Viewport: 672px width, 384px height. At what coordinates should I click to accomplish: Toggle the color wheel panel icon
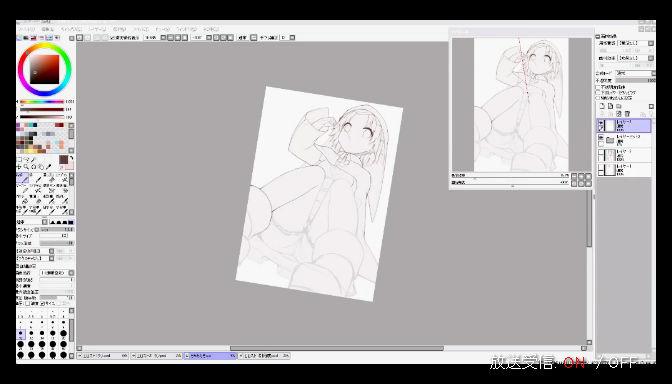(x=19, y=38)
